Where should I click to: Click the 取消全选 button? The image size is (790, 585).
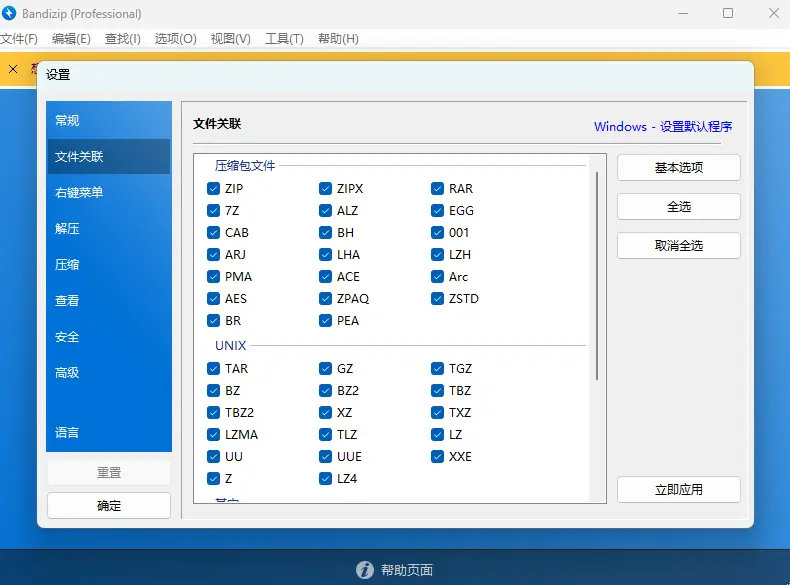point(679,245)
